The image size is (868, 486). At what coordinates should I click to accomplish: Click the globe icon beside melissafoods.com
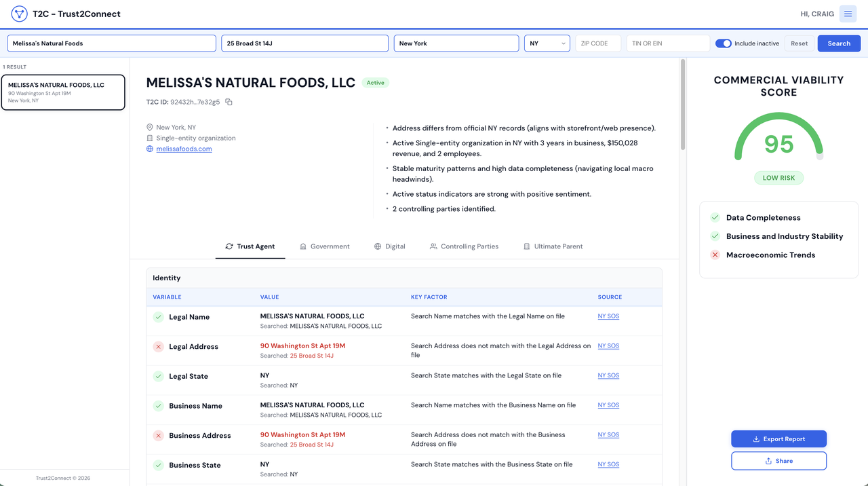coord(150,149)
